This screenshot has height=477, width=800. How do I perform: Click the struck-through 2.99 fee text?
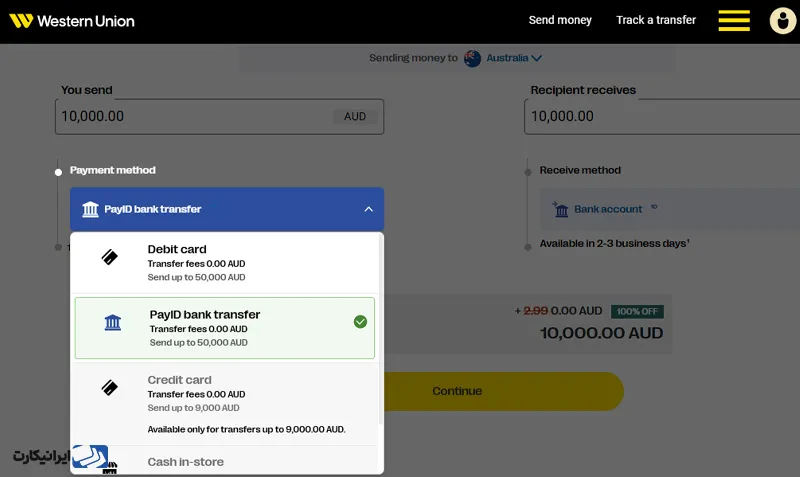tap(536, 311)
